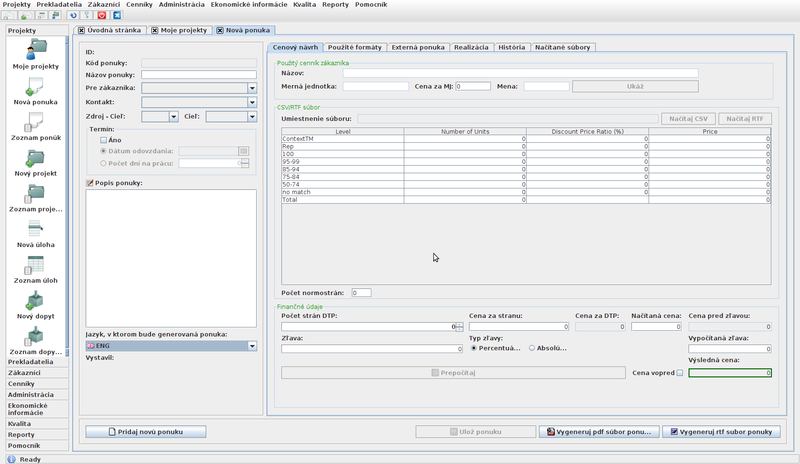Click the Ukáž button
This screenshot has width=800, height=464.
(x=635, y=86)
